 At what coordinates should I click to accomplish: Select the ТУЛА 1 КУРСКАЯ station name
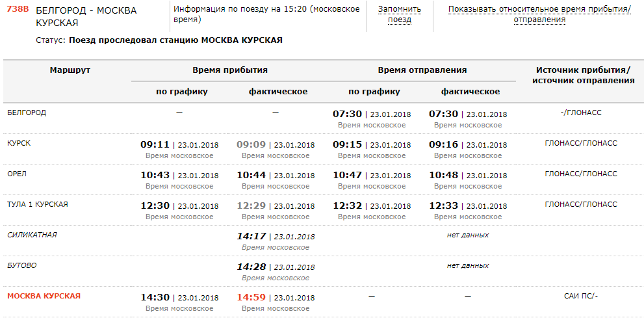point(38,204)
